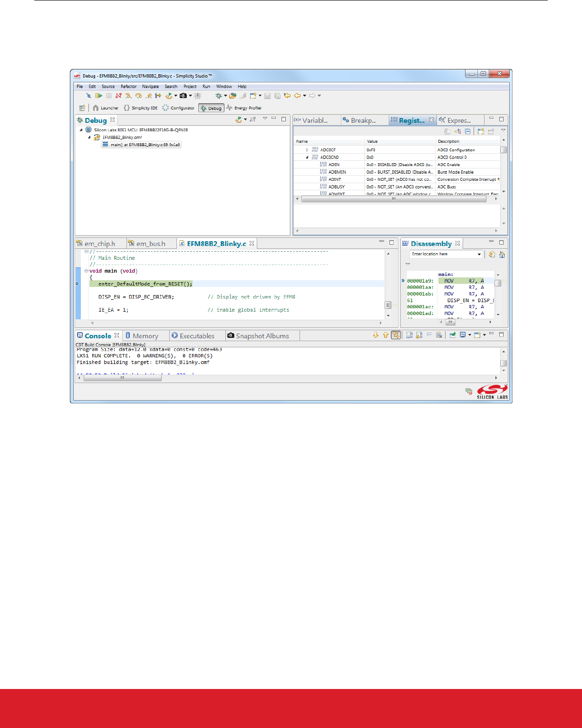Open Registers view menu triangle
The height and width of the screenshot is (728, 582).
(x=503, y=130)
